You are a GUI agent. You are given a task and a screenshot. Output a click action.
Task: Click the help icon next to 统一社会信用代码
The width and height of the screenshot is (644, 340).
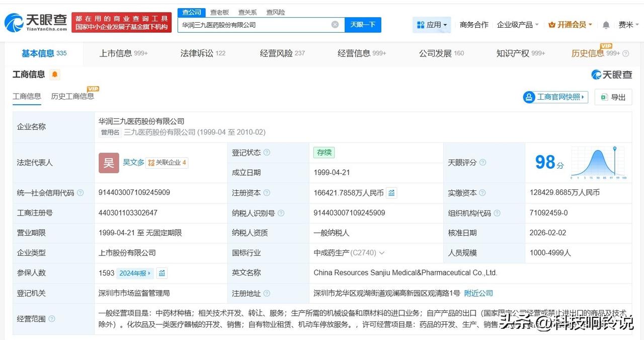[x=80, y=193]
